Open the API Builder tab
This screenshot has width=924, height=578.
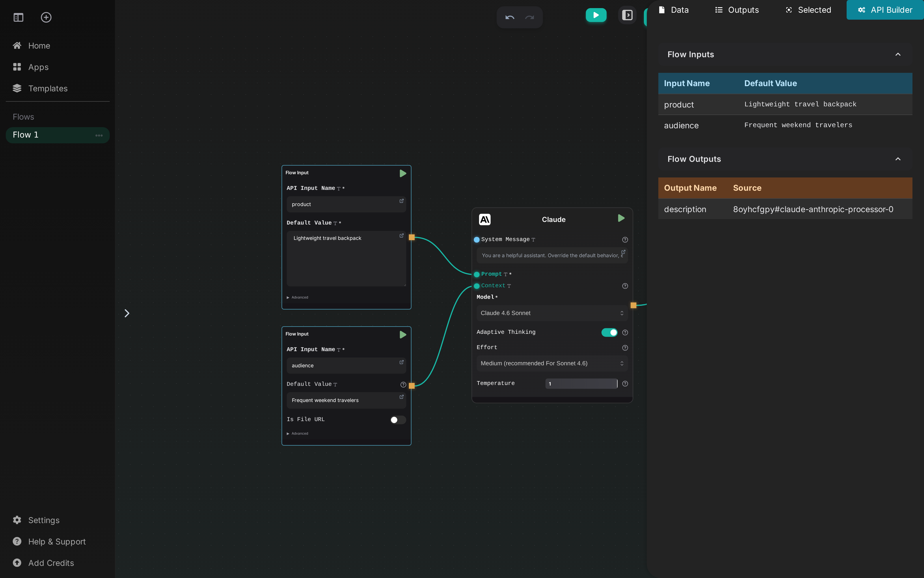pos(885,10)
